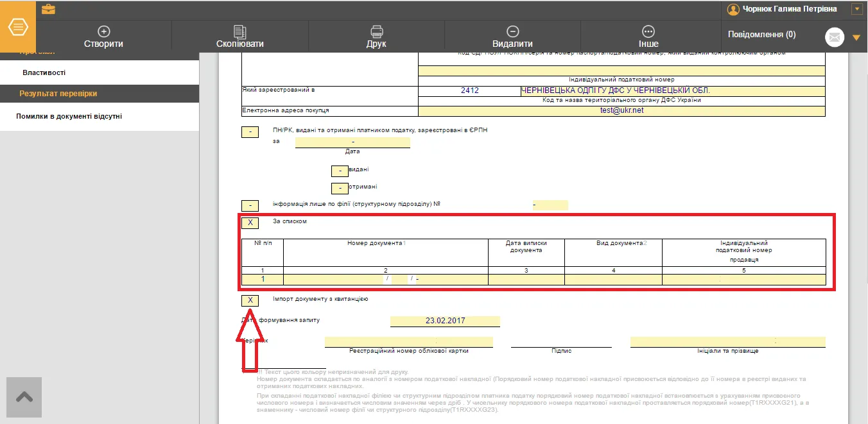Toggle the 'За списком' checkbox
This screenshot has height=424, width=868.
pyautogui.click(x=250, y=223)
